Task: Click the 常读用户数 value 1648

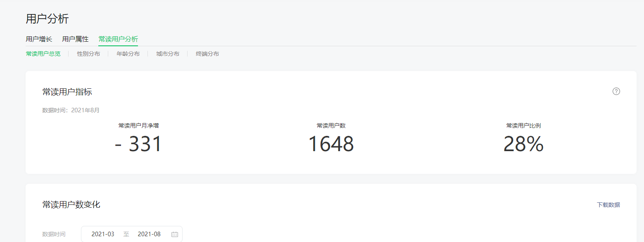Action: pyautogui.click(x=331, y=144)
